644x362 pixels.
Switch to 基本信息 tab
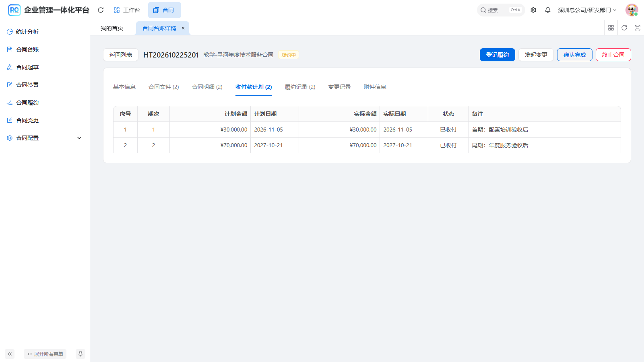point(124,87)
